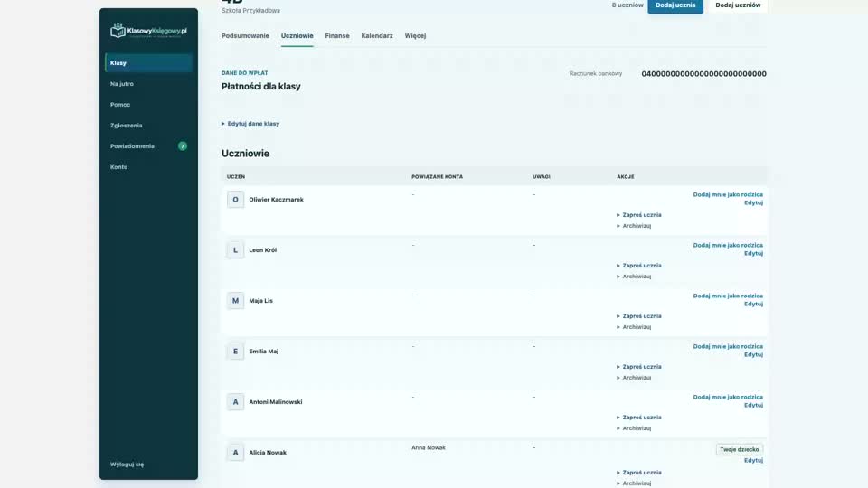Click the bank account number
The width and height of the screenshot is (868, 488).
point(703,73)
